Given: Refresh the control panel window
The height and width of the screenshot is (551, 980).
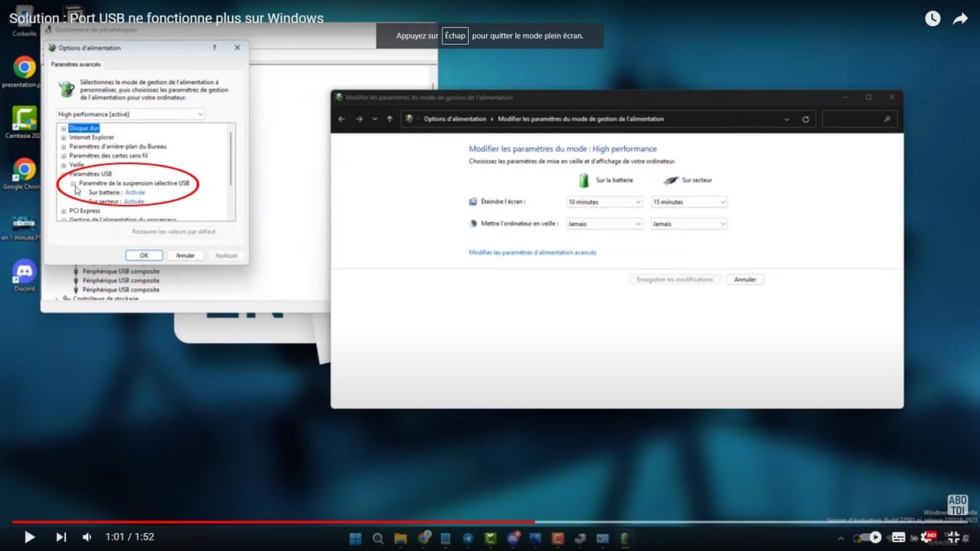Looking at the screenshot, I should click(x=806, y=119).
